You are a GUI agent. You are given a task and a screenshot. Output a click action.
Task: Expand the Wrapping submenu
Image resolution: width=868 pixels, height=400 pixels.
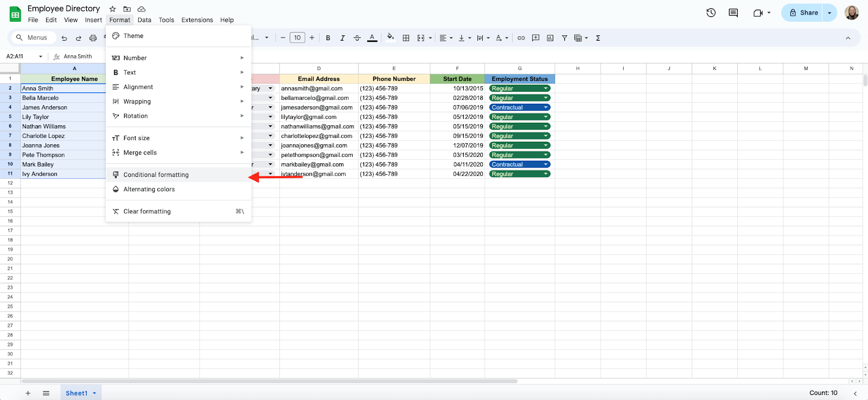[178, 101]
